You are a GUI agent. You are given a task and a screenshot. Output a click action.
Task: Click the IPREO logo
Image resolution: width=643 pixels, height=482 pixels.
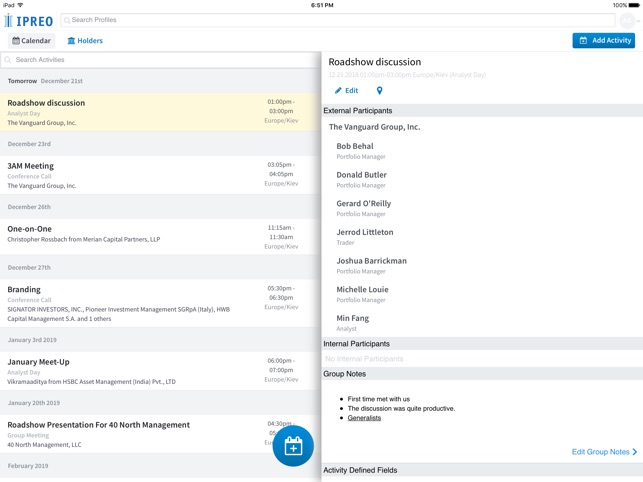[28, 21]
